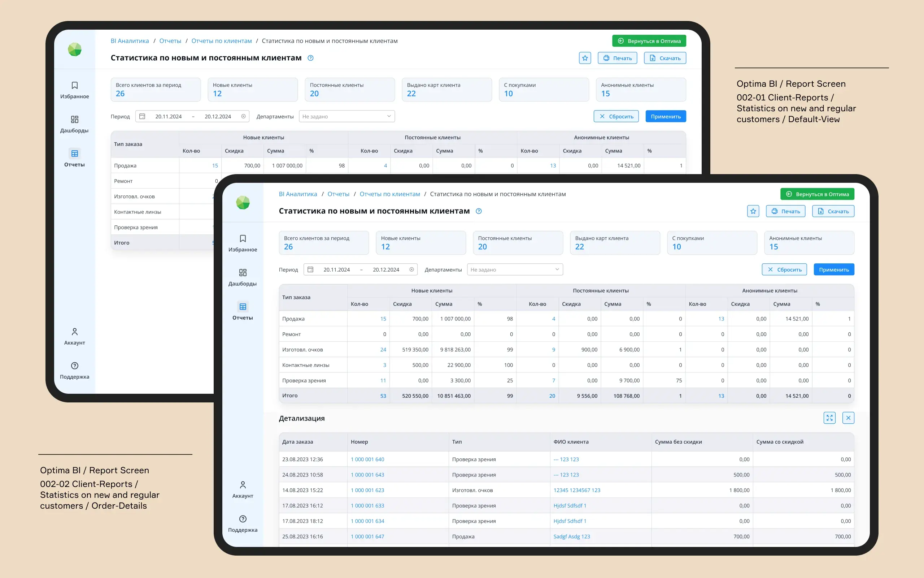This screenshot has height=578, width=924.
Task: Open client 12345 1234567 123
Action: 577,490
